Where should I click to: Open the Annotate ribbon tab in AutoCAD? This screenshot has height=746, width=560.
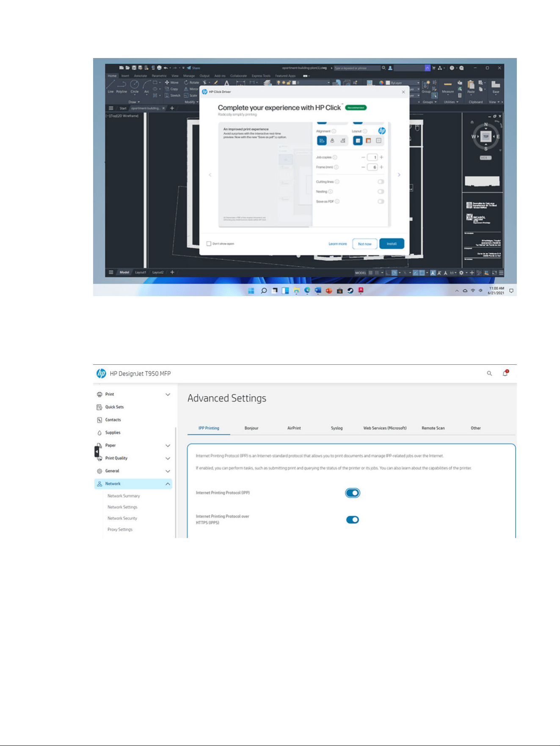click(140, 76)
